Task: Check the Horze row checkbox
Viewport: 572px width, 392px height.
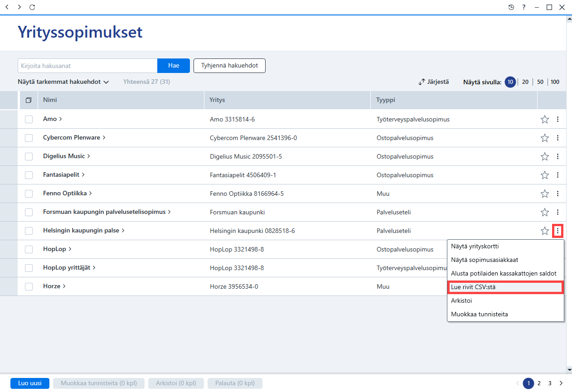Action: click(29, 286)
